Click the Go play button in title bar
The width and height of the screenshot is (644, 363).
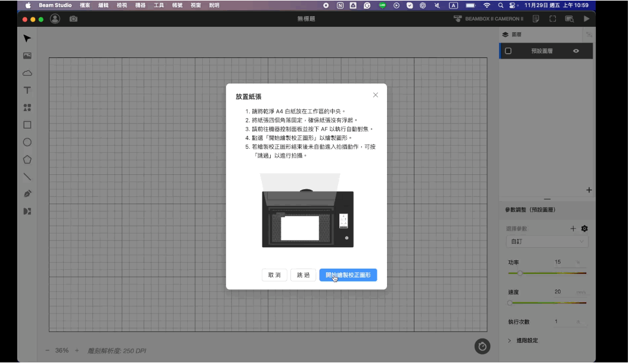[587, 19]
